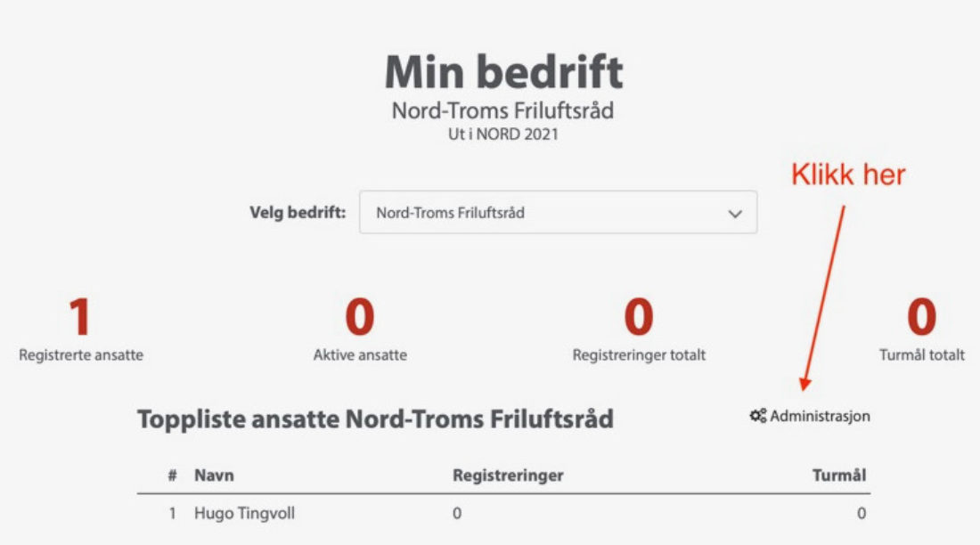Image resolution: width=980 pixels, height=545 pixels.
Task: Click the Nord-Troms Friluftsråd subtitle under title
Action: click(x=502, y=110)
